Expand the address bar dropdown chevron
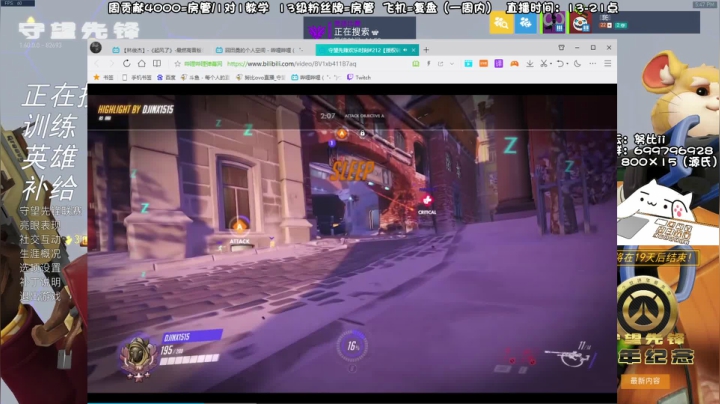The image size is (720, 404). 452,64
